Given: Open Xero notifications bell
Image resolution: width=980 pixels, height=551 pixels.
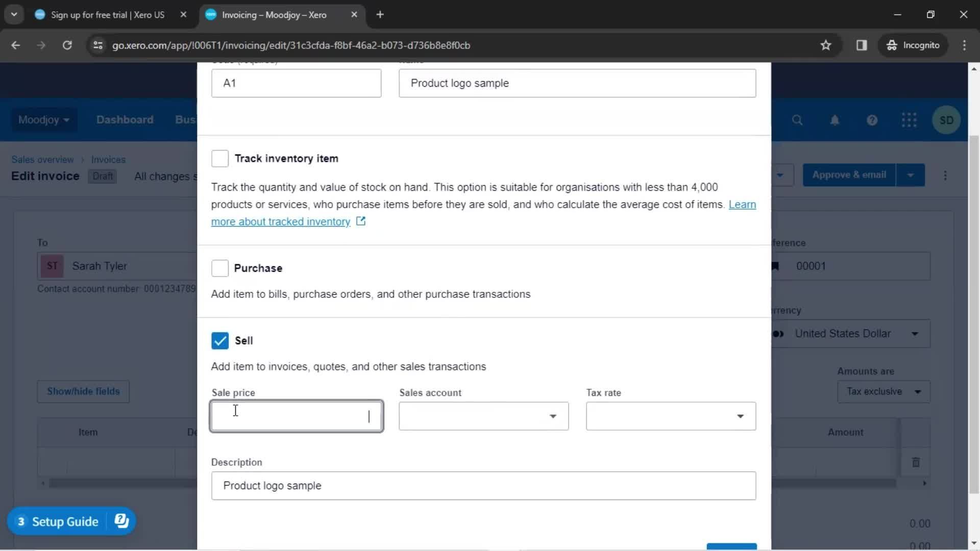Looking at the screenshot, I should click(835, 120).
